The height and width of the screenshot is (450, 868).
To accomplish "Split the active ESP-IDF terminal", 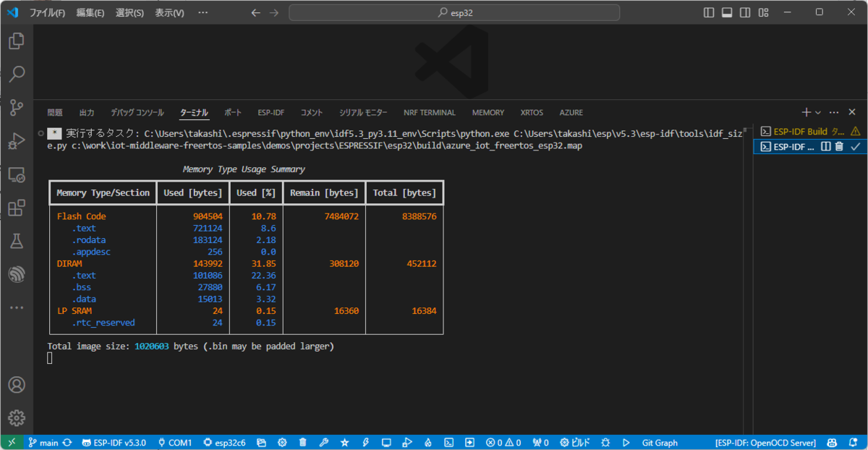I will [x=825, y=147].
